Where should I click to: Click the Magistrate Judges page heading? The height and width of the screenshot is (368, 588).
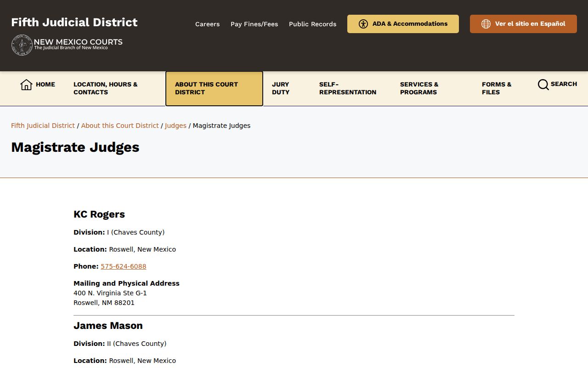tap(75, 147)
